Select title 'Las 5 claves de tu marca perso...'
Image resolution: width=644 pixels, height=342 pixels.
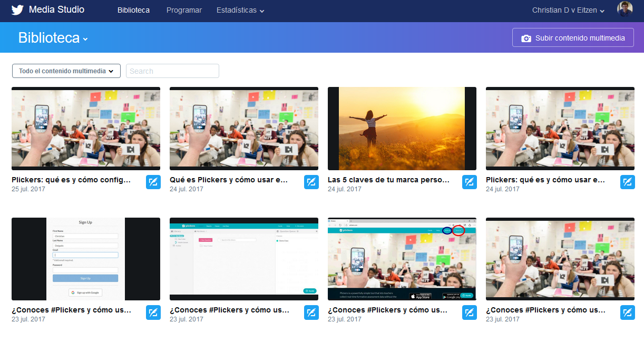pyautogui.click(x=389, y=180)
